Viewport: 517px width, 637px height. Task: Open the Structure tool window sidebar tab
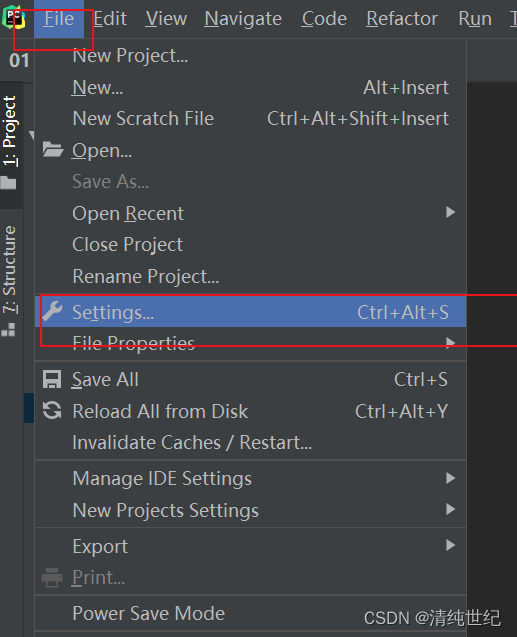pyautogui.click(x=10, y=281)
